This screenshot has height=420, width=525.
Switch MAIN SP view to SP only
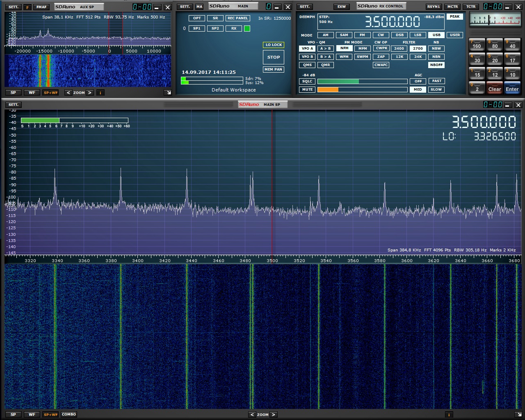(13, 414)
